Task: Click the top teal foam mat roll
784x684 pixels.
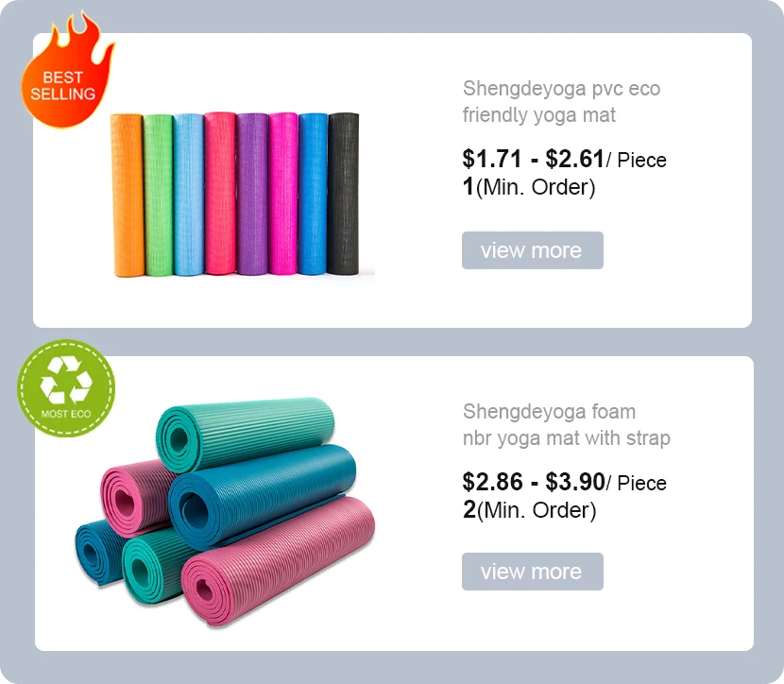Action: click(x=246, y=431)
